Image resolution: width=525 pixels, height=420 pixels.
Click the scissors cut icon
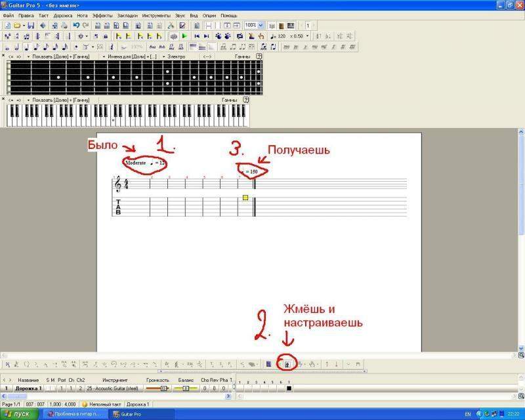point(171,26)
